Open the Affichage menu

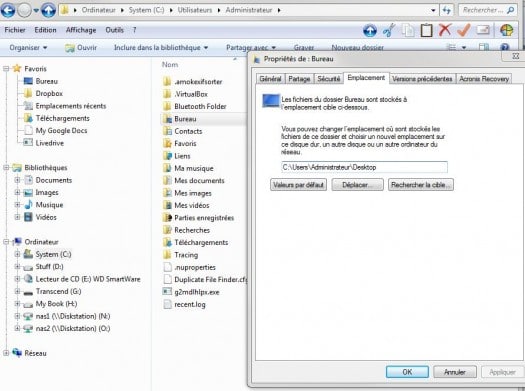point(81,30)
